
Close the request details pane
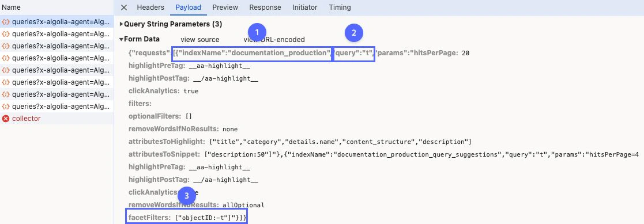[x=124, y=7]
